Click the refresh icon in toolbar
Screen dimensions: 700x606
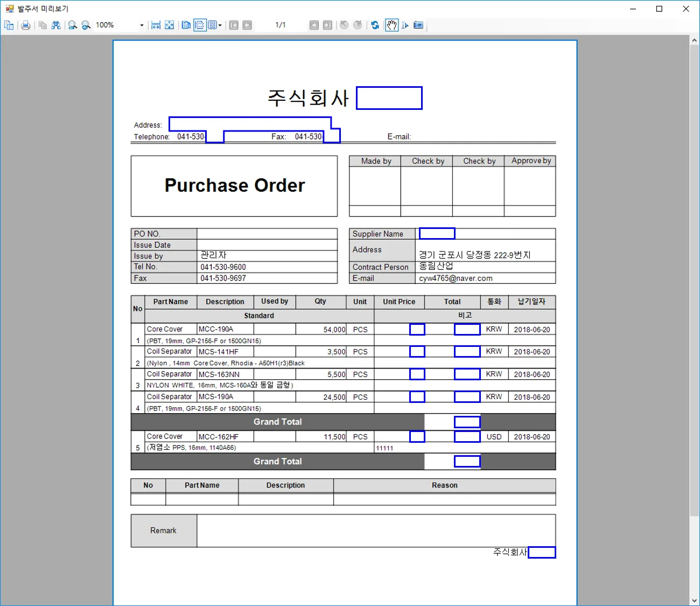coord(375,25)
